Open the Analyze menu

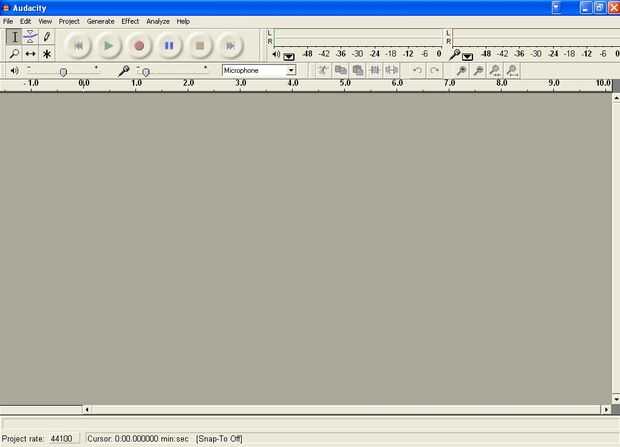[x=158, y=21]
